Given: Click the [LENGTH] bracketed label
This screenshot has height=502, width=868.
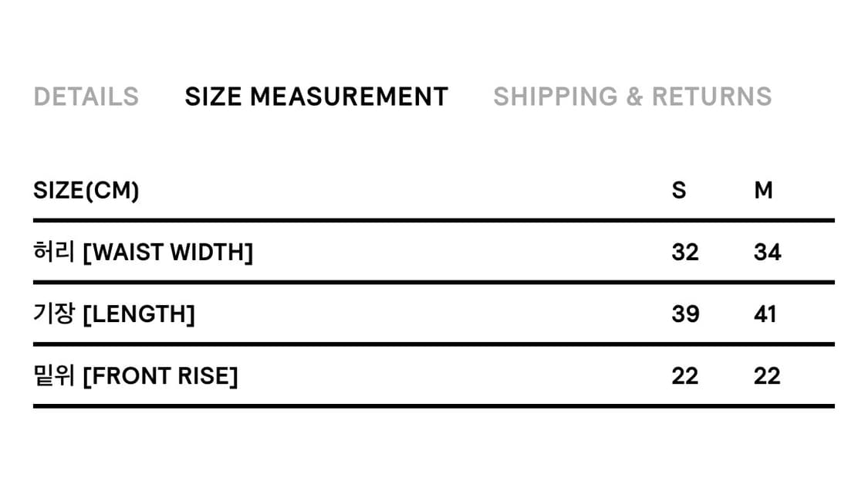Looking at the screenshot, I should point(138,314).
